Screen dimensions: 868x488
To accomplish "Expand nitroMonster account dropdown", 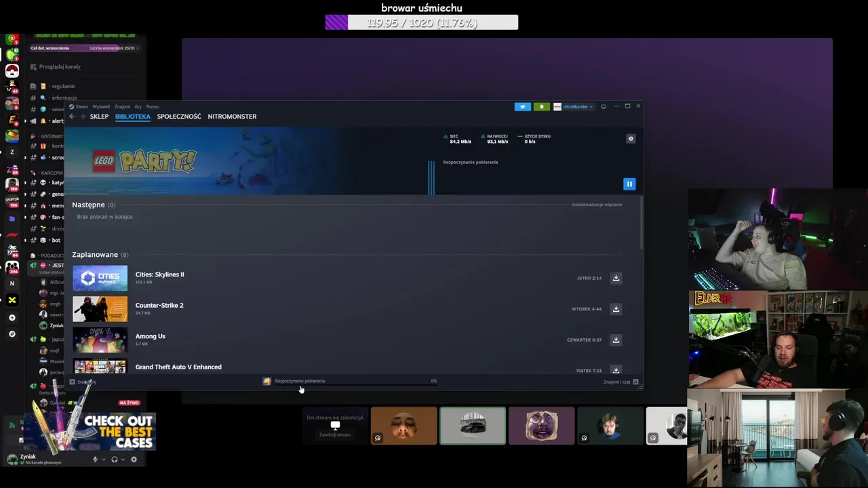I will 574,106.
